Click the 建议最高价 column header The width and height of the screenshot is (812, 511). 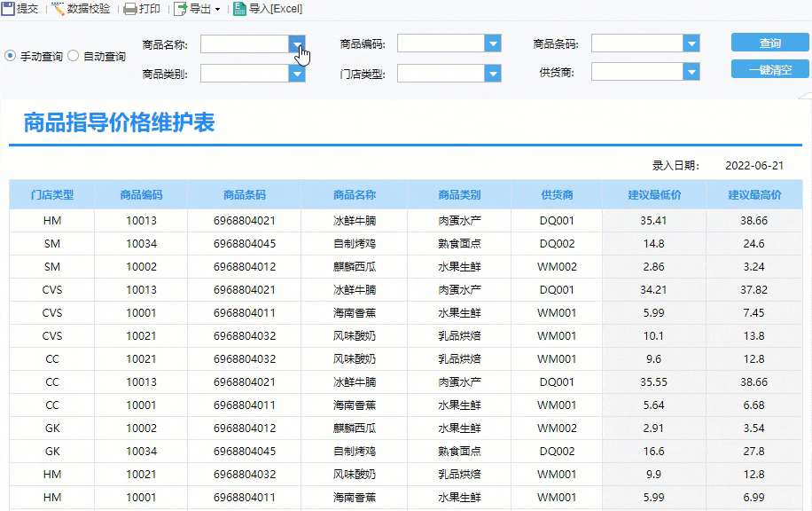(754, 195)
